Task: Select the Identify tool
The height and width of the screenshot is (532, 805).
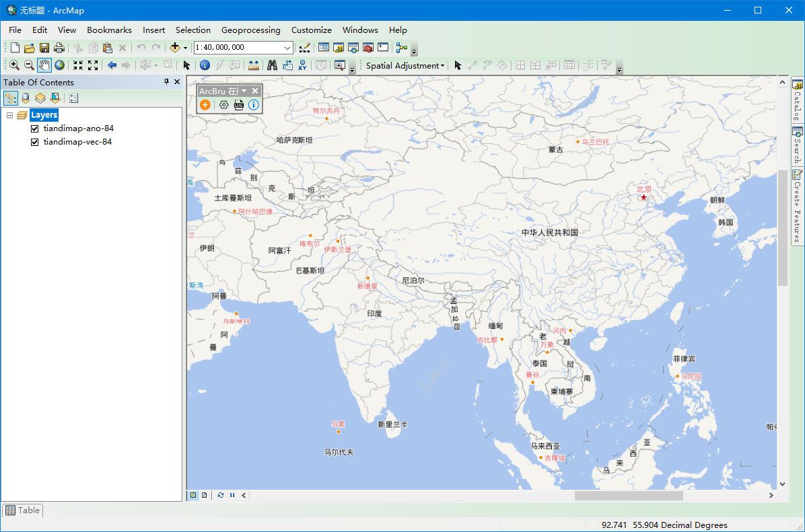Action: tap(205, 65)
